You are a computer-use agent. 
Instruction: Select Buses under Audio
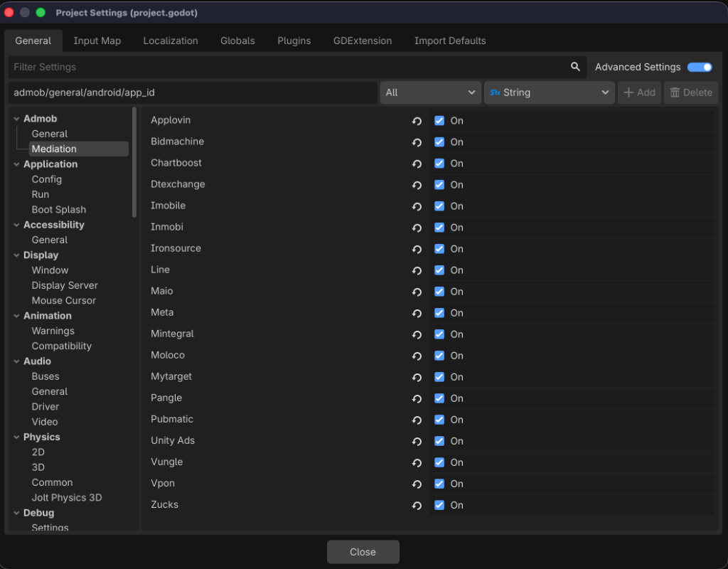[45, 376]
